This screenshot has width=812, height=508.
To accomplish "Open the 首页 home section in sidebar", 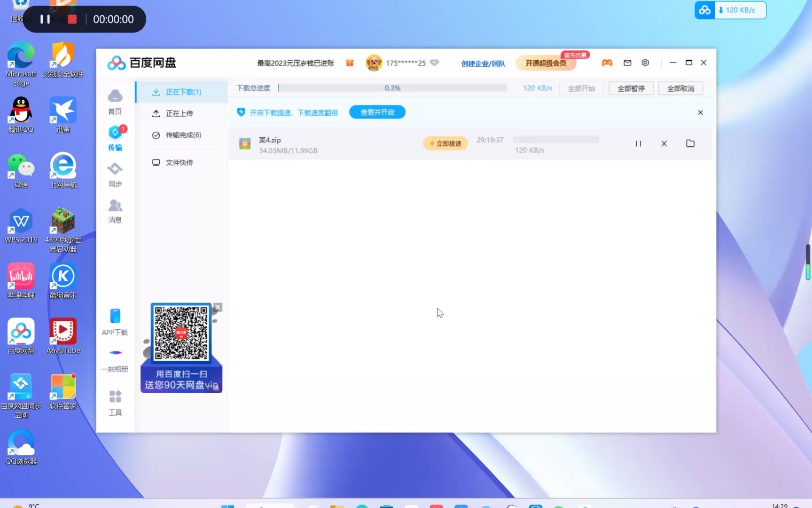I will pyautogui.click(x=115, y=101).
